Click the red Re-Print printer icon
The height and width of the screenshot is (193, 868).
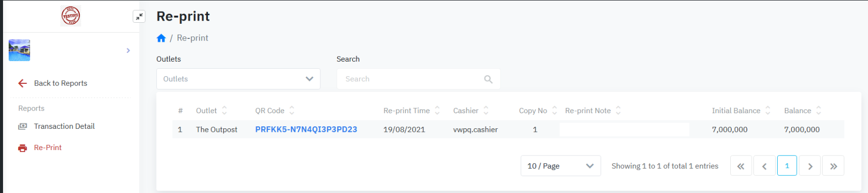(x=23, y=148)
